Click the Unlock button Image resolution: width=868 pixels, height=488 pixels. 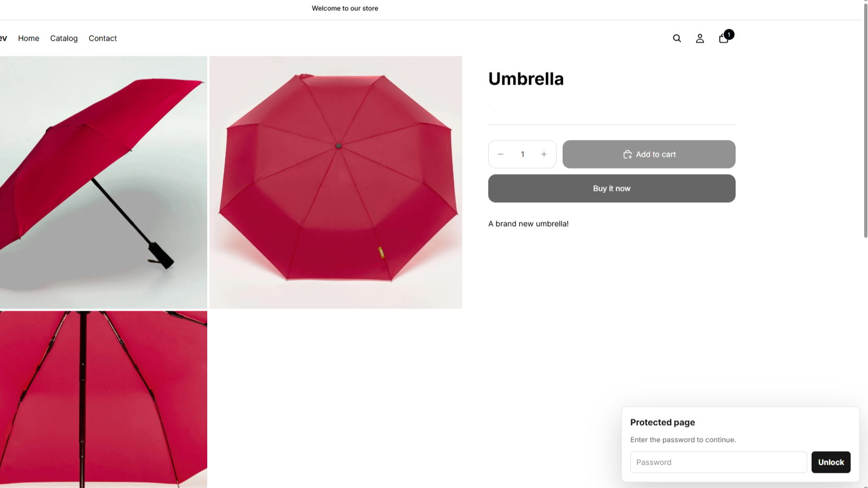831,463
